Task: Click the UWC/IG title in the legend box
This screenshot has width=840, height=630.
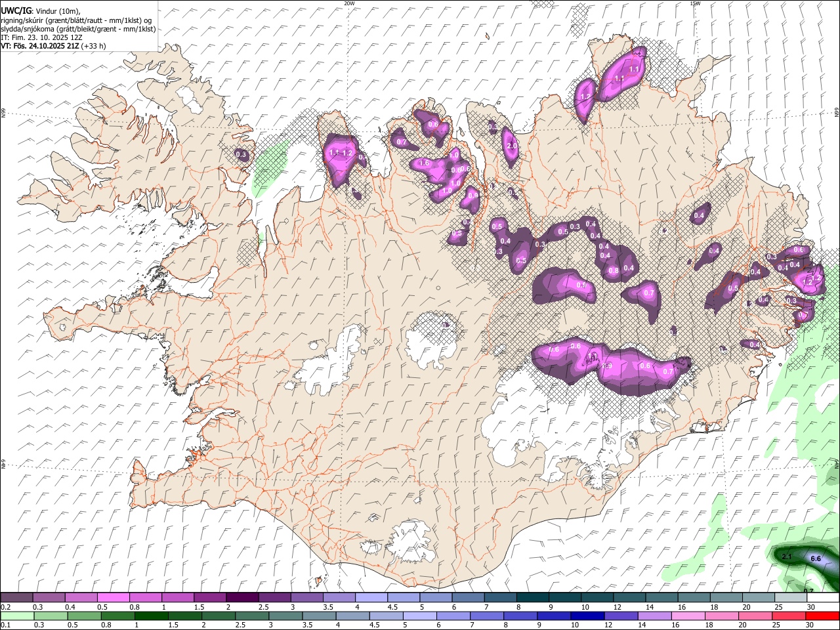Action: coord(16,10)
